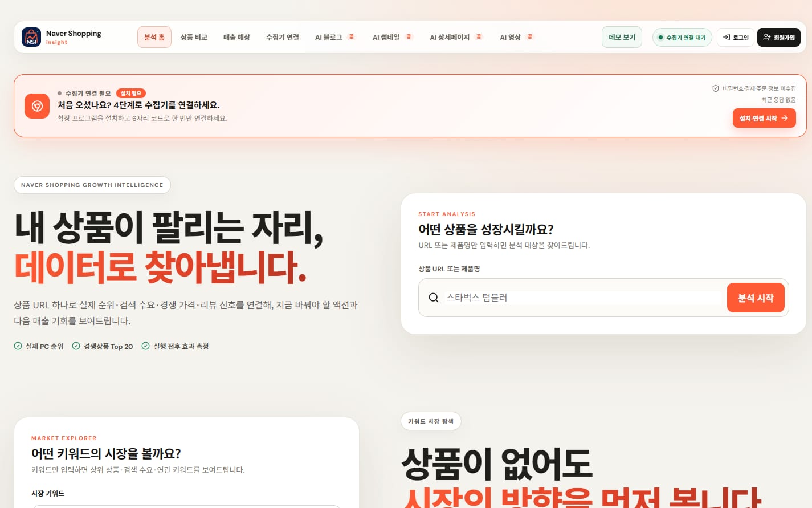Click the 시장 키워드 field label
Screen dimensions: 812x508
(48, 494)
